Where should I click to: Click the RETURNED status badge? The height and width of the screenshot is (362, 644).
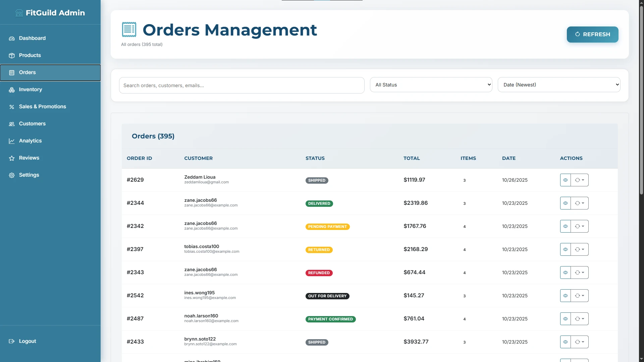tap(319, 250)
